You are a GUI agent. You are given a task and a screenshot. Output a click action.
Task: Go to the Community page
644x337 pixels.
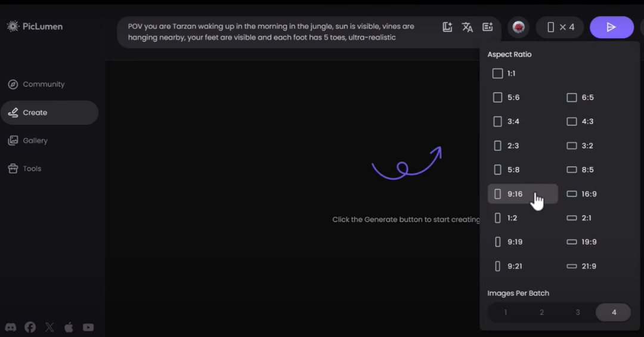click(44, 84)
